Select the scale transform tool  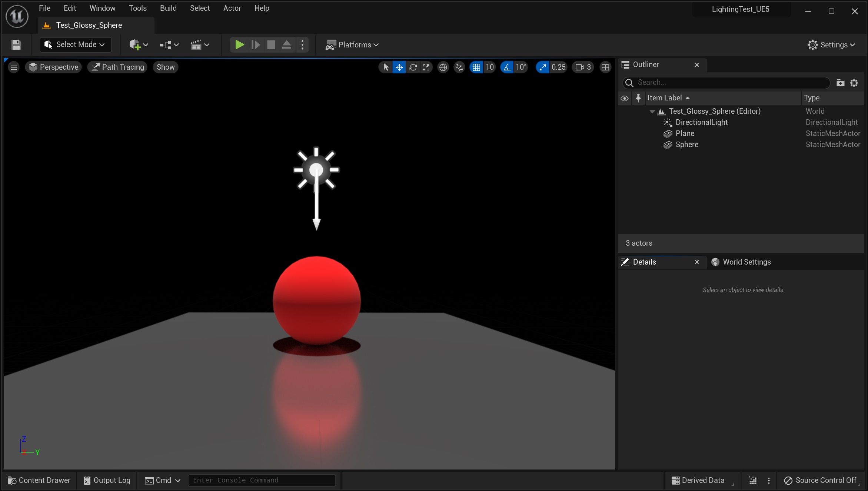pyautogui.click(x=426, y=67)
